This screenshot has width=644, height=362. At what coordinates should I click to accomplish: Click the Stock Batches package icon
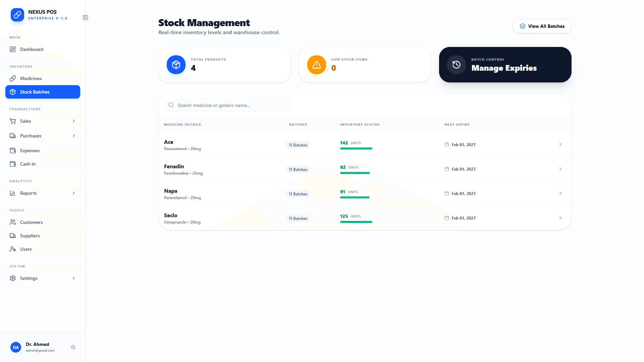[13, 92]
